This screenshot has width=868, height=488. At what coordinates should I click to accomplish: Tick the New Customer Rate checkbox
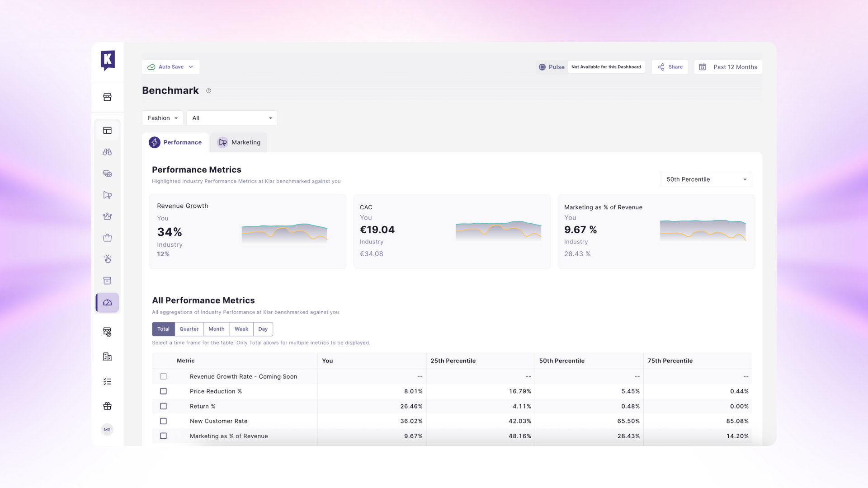click(x=163, y=421)
